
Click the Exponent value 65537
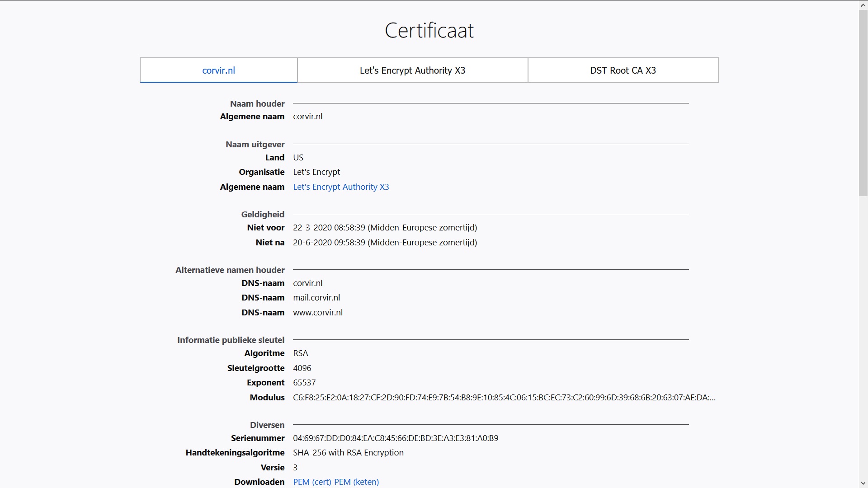(304, 383)
